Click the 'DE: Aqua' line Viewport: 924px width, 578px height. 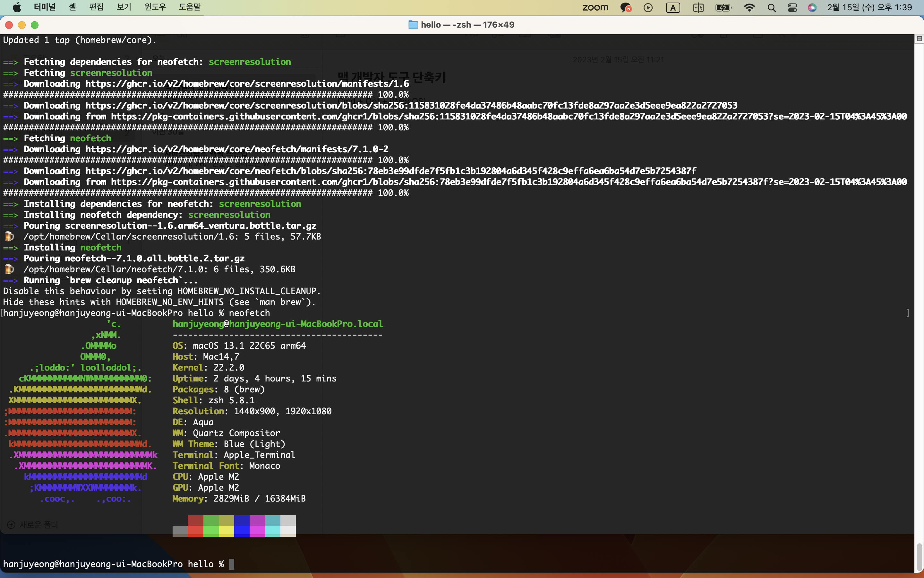coord(193,422)
